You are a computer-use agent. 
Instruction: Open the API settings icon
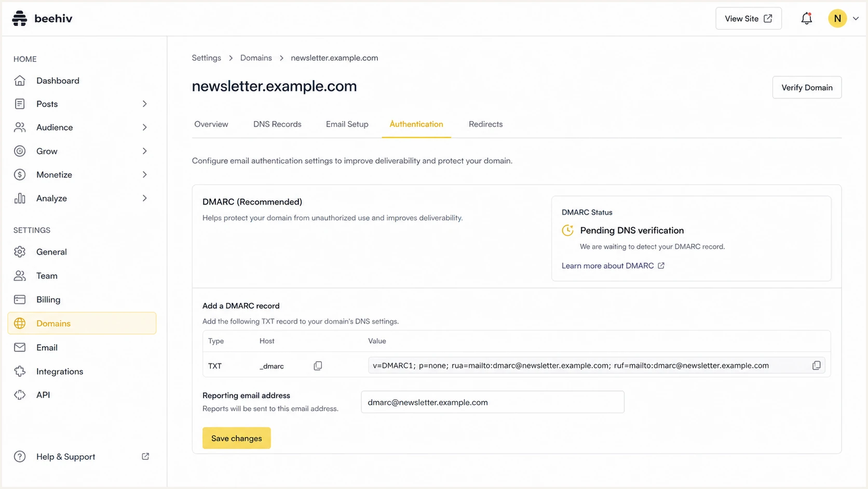[x=20, y=395]
